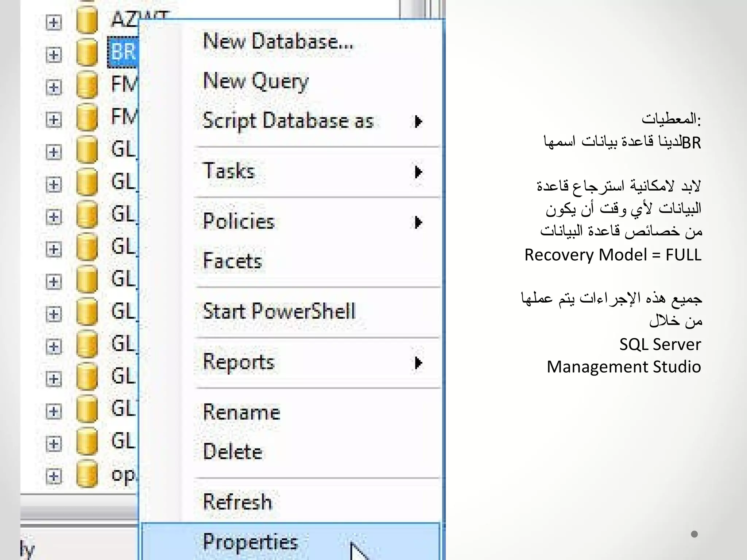The image size is (747, 560).
Task: Open the Tasks submenu
Action: coord(291,171)
